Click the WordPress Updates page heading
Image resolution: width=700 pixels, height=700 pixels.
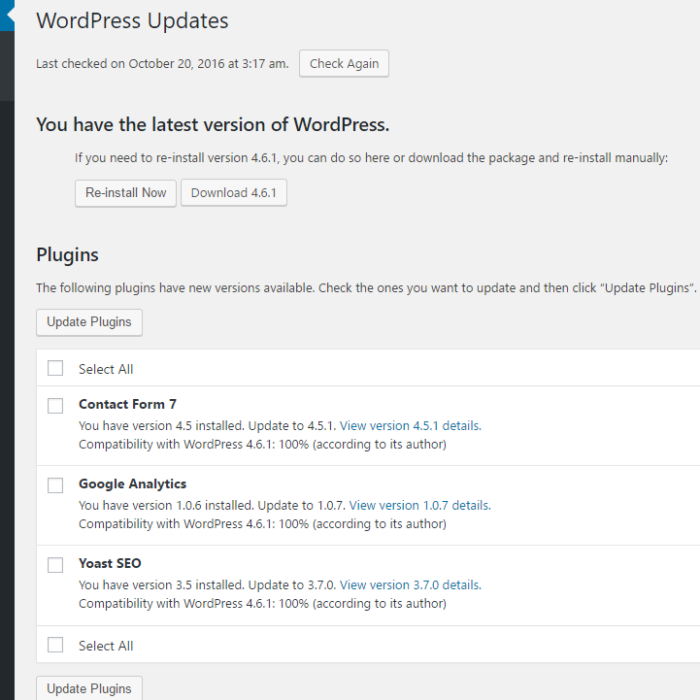132,21
